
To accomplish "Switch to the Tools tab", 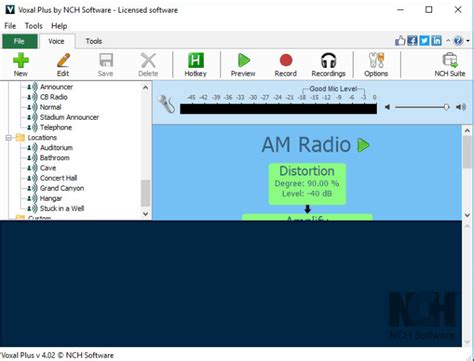I will pyautogui.click(x=94, y=41).
